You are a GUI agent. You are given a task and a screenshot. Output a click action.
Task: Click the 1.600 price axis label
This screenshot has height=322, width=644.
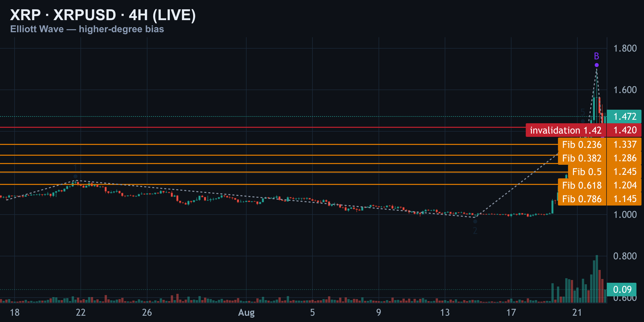click(625, 90)
